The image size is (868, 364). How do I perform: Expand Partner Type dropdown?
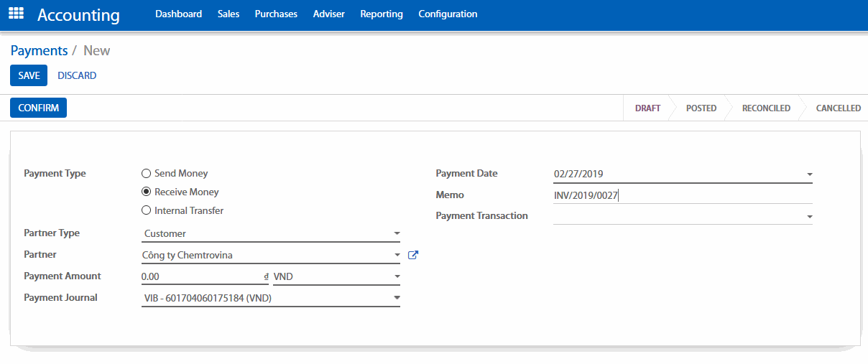pyautogui.click(x=397, y=233)
